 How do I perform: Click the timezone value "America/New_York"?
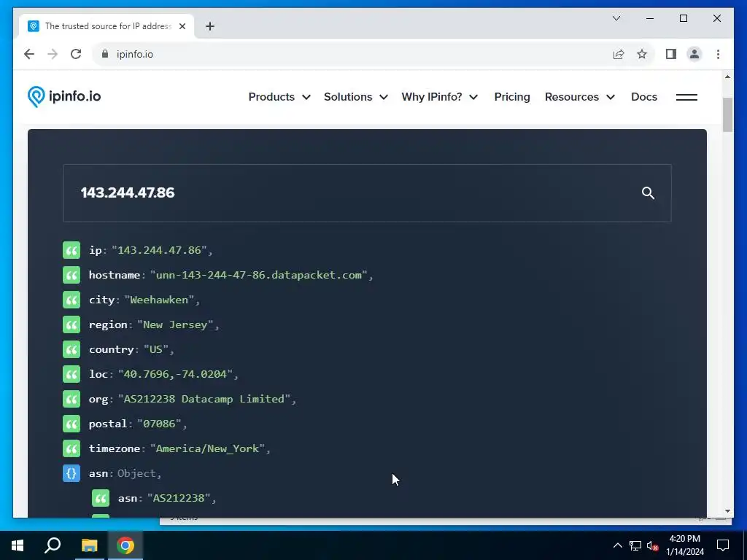click(207, 448)
